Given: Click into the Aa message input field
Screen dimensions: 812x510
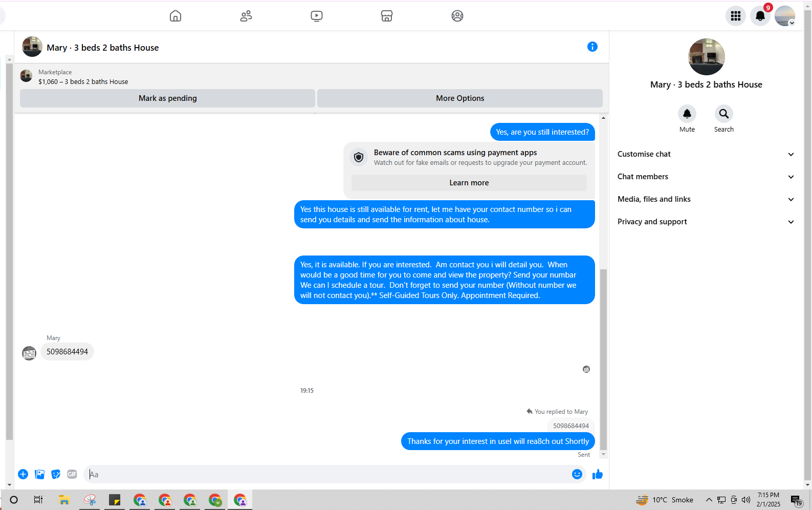Looking at the screenshot, I should click(x=327, y=474).
